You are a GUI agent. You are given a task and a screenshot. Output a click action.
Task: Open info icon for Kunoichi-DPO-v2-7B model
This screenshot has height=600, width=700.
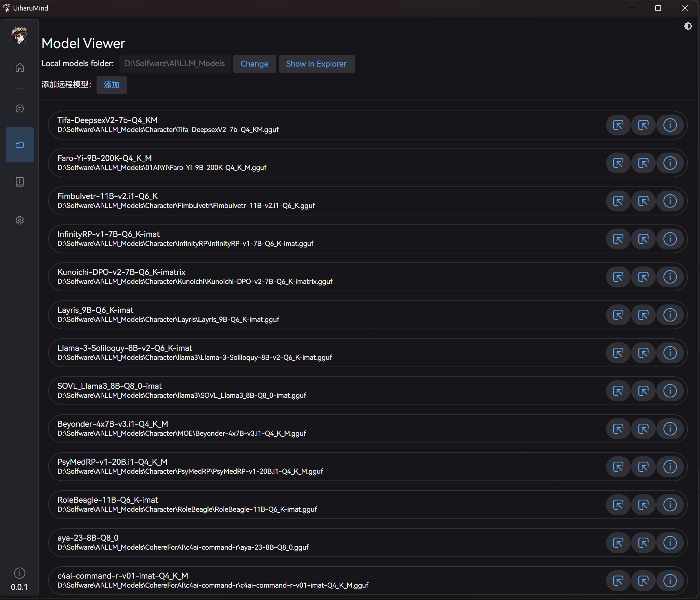pyautogui.click(x=670, y=277)
